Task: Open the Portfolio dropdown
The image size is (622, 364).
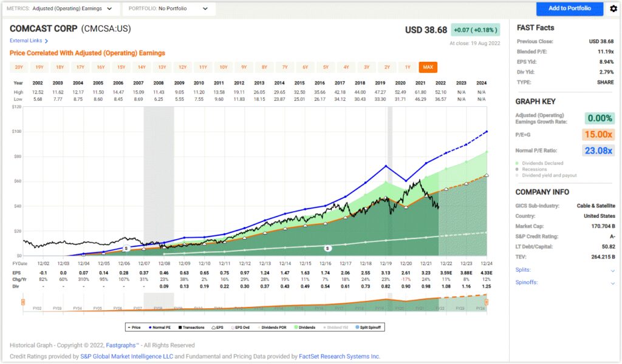Action: 169,8
